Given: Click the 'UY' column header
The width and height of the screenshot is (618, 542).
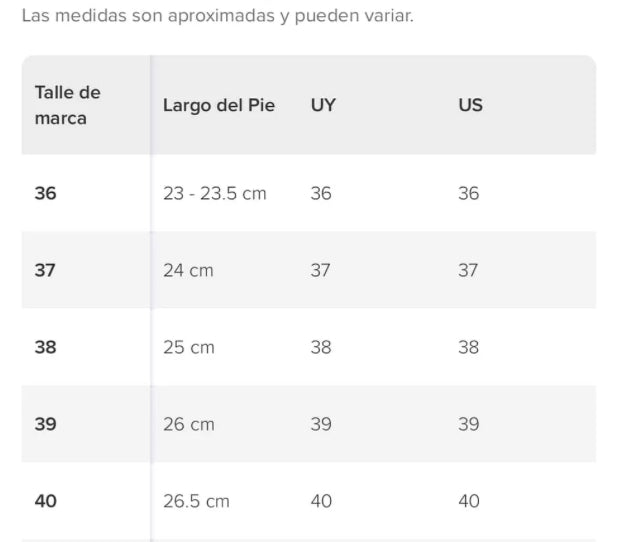Looking at the screenshot, I should point(323,105).
